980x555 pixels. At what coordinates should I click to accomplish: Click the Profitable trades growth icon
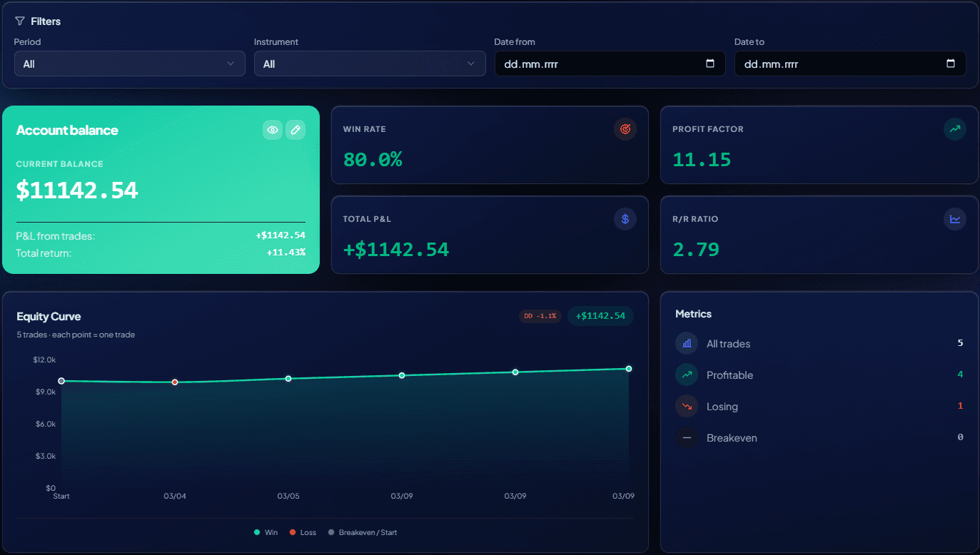686,375
